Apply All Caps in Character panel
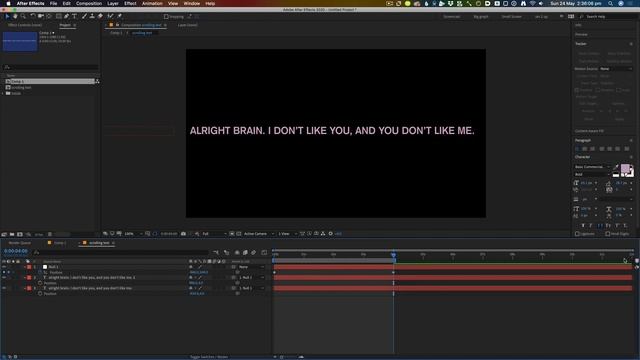The image size is (640, 360). click(600, 225)
